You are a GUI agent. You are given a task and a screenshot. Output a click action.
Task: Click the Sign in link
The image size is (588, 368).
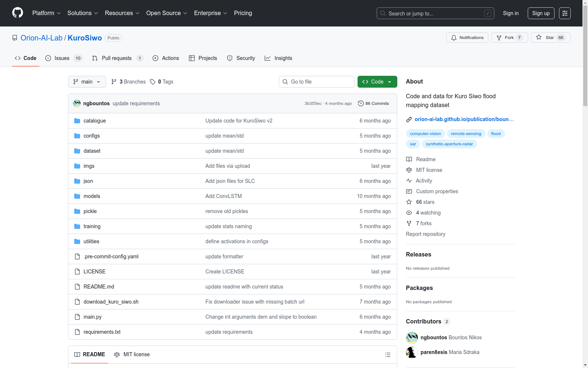coord(511,13)
